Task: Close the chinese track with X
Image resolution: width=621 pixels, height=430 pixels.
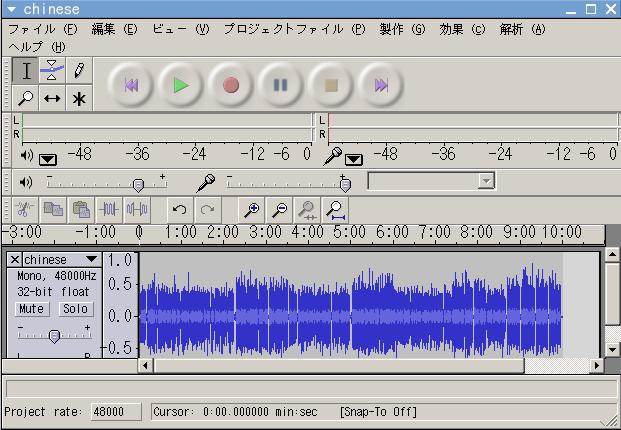Action: (15, 260)
